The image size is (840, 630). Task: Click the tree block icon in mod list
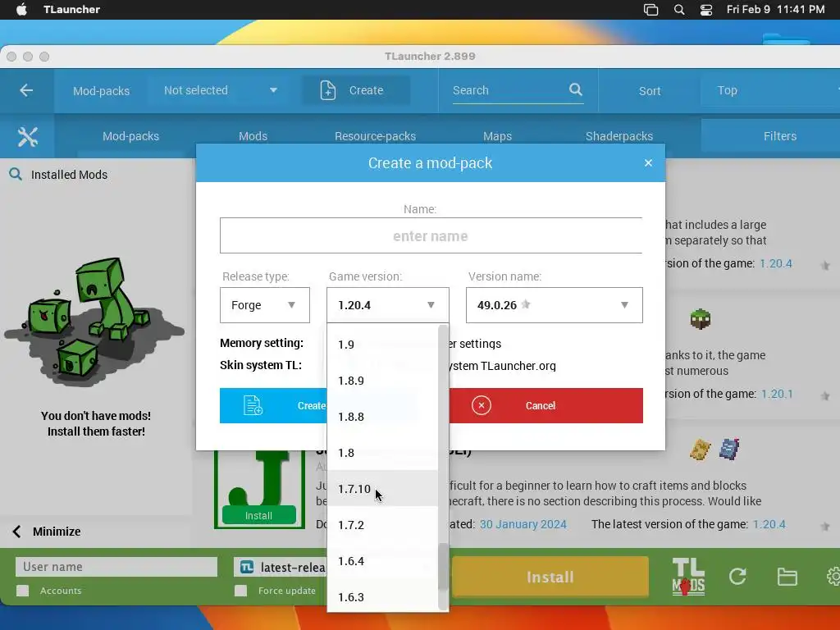tap(701, 319)
